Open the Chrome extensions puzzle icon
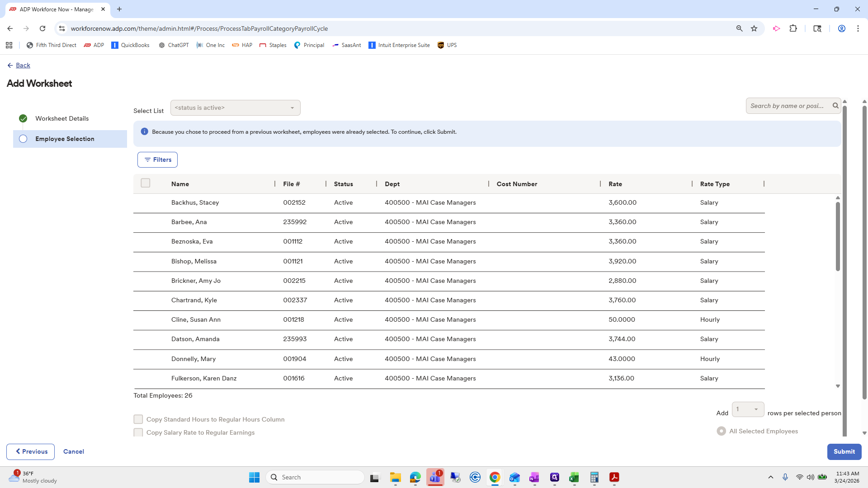The width and height of the screenshot is (868, 488). tap(793, 28)
